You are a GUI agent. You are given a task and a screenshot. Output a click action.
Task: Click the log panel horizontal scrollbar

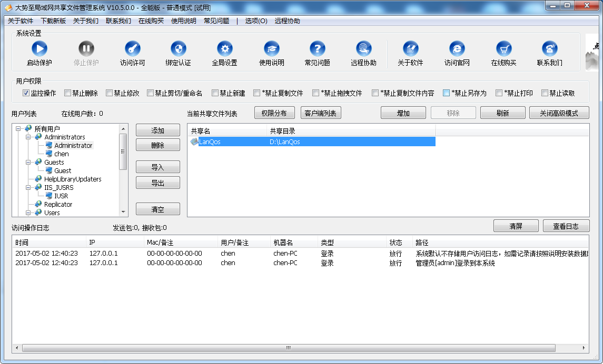(288, 348)
